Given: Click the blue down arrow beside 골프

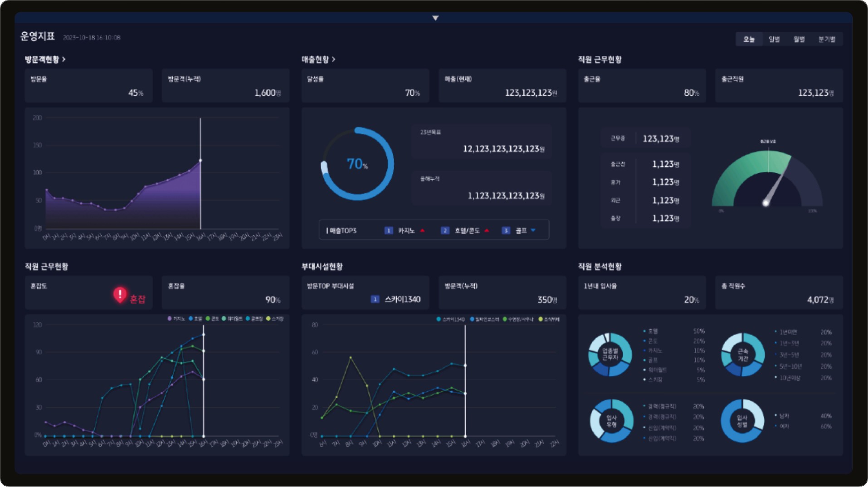Looking at the screenshot, I should [x=533, y=230].
